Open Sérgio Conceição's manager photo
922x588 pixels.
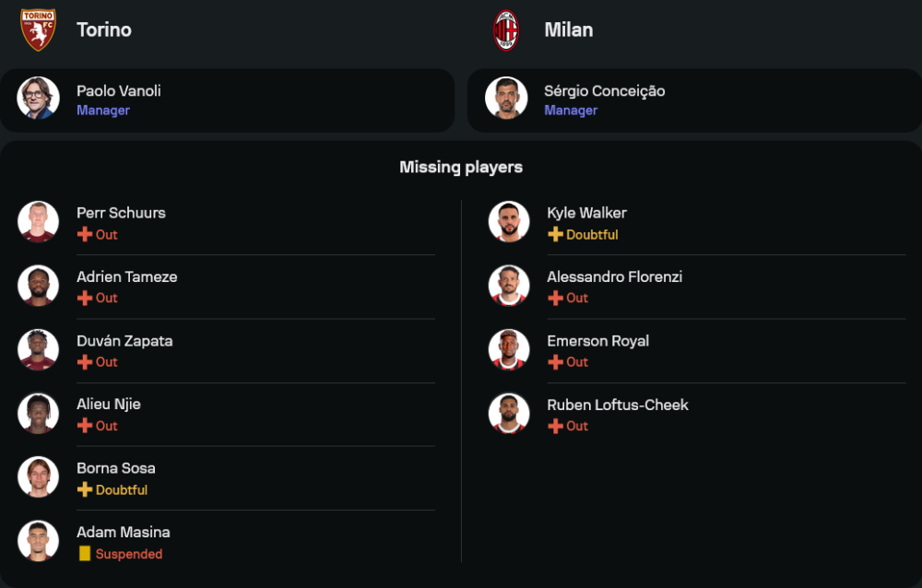pos(506,99)
